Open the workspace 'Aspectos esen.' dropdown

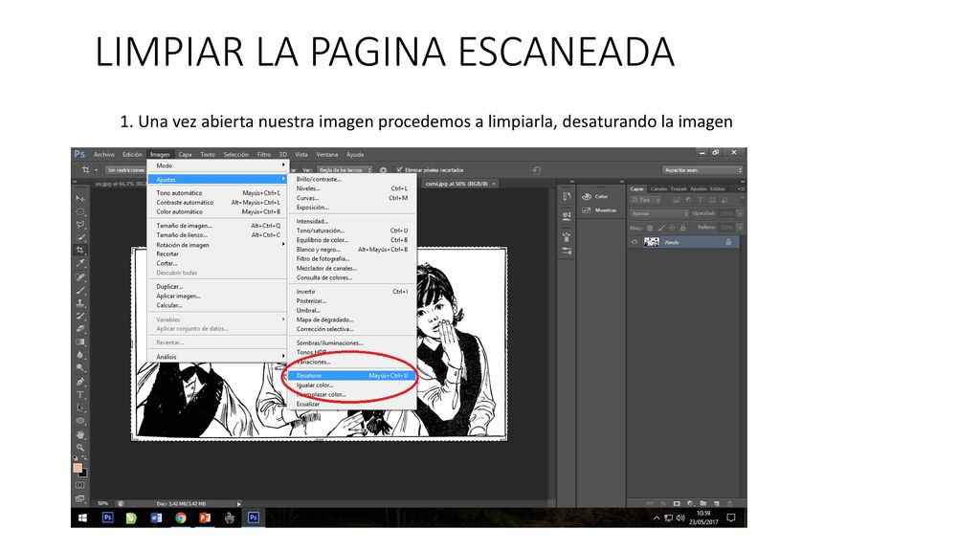702,170
